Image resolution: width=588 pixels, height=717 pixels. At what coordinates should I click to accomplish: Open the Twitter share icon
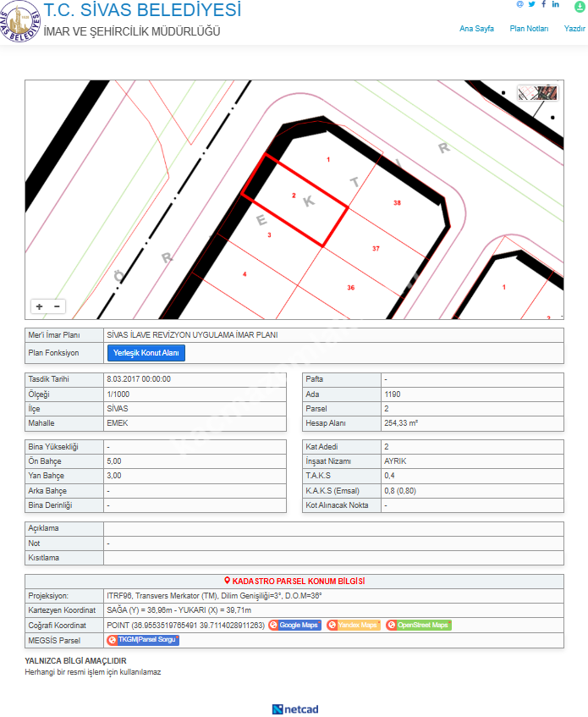(531, 4)
